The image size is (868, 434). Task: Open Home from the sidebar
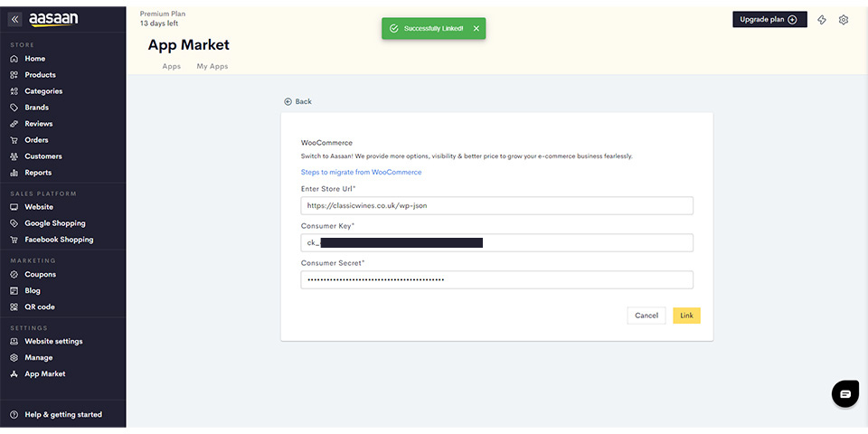[35, 59]
